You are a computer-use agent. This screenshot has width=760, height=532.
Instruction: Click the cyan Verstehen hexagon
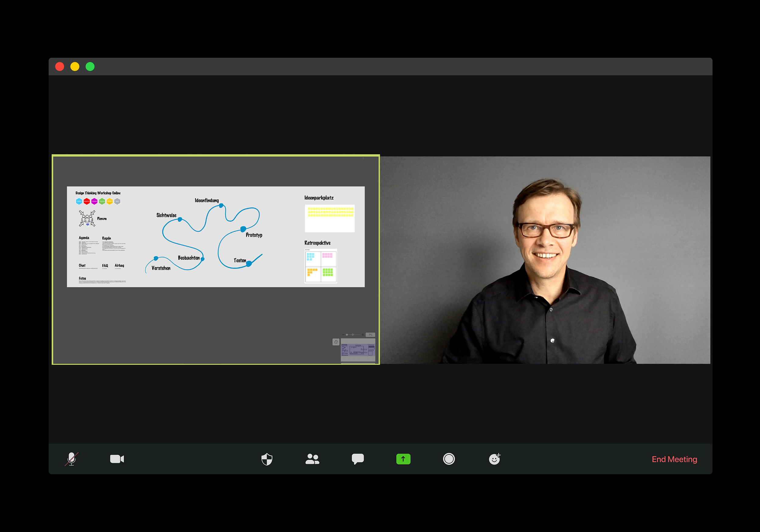click(x=79, y=201)
